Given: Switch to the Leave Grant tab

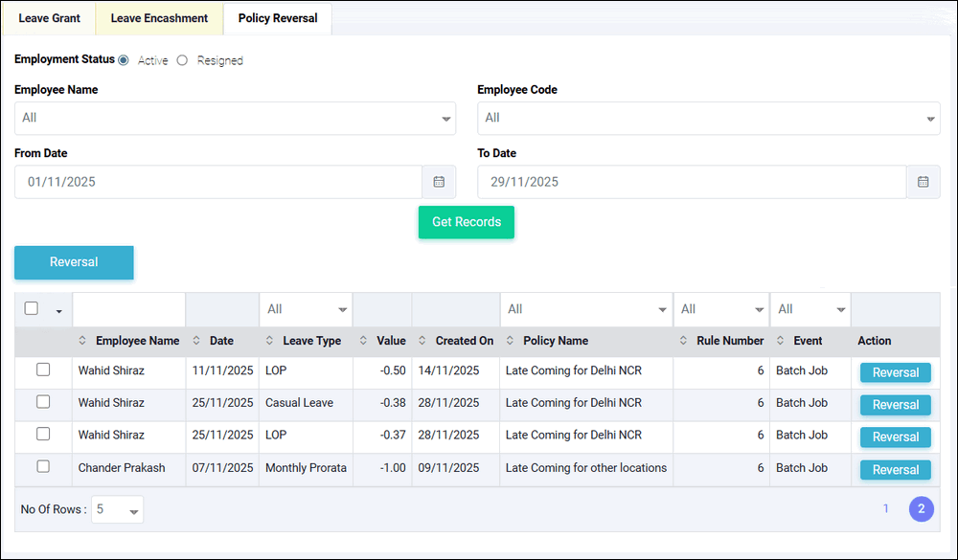Looking at the screenshot, I should click(x=49, y=18).
